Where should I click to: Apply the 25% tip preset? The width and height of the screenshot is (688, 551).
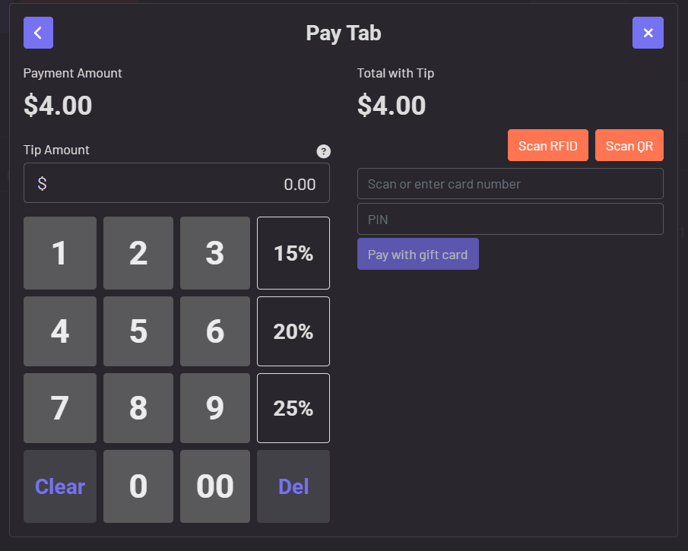(293, 408)
